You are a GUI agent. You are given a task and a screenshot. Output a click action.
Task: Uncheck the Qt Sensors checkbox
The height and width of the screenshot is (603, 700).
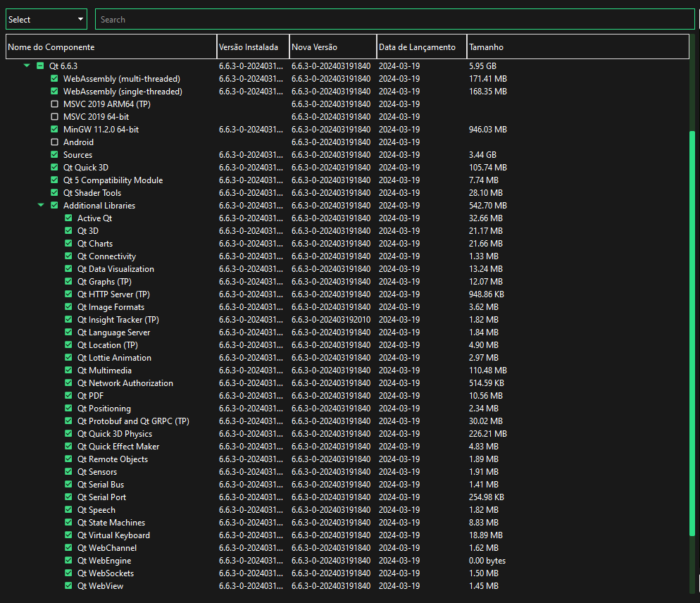tap(68, 472)
